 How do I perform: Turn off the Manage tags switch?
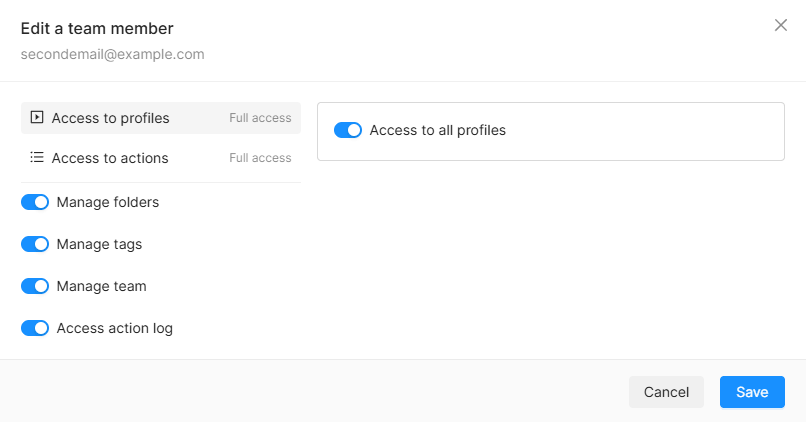point(35,244)
